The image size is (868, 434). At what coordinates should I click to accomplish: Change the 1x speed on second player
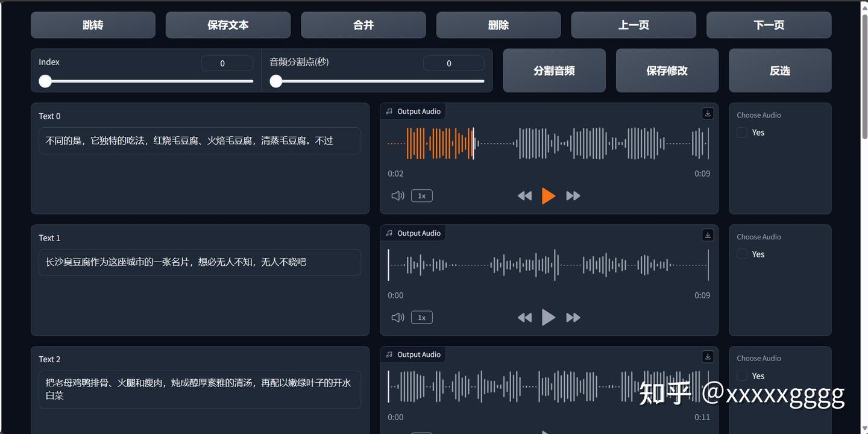(x=421, y=317)
